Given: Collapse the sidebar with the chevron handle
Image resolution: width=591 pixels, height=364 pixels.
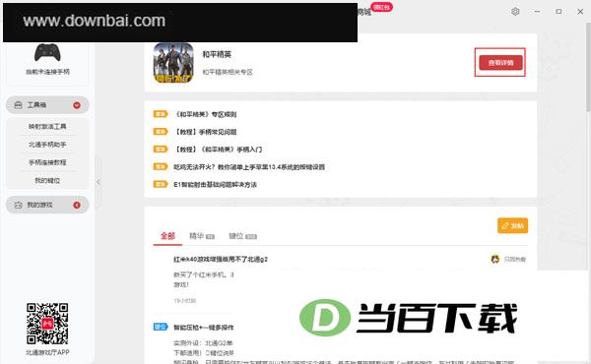Looking at the screenshot, I should [x=98, y=182].
